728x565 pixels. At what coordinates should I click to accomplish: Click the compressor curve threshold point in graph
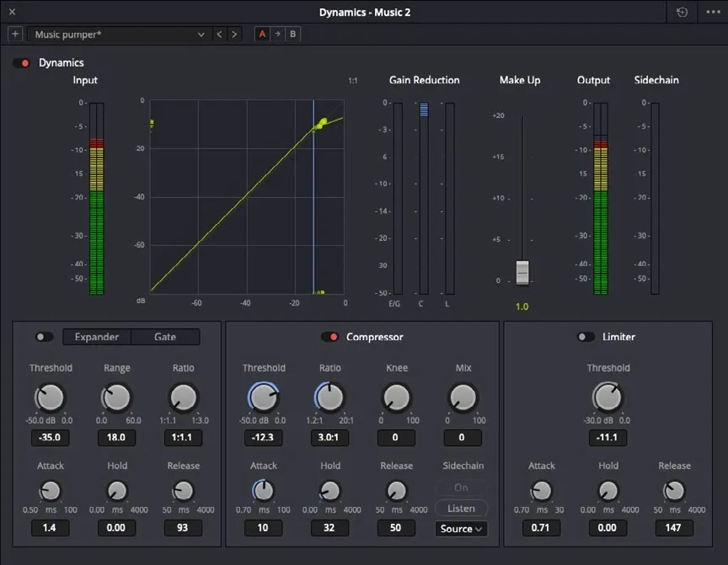[x=313, y=130]
